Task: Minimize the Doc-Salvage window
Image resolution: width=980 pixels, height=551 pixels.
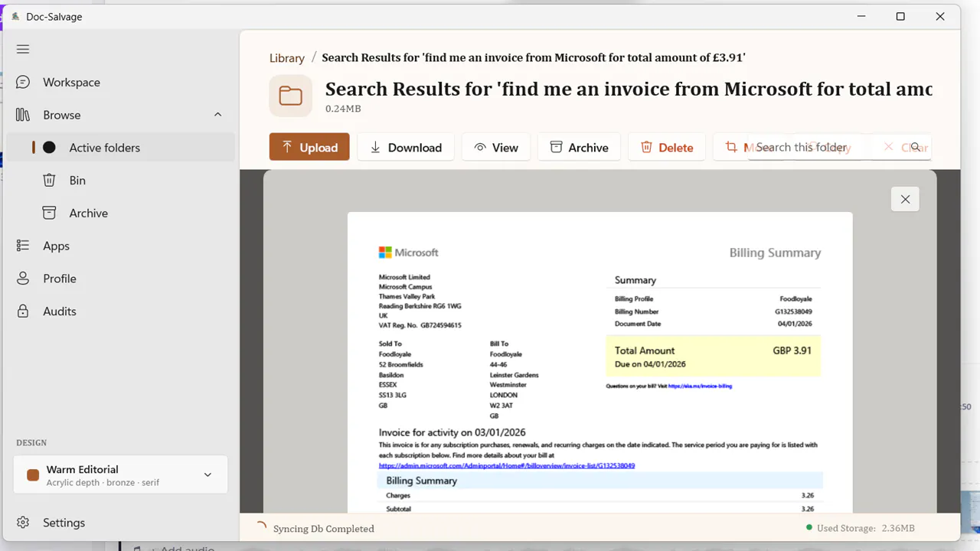Action: tap(861, 16)
